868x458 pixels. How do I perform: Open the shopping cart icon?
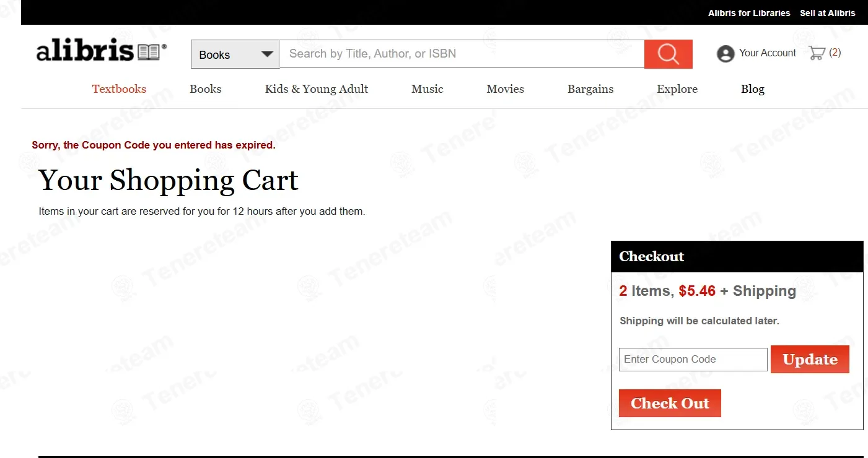(817, 53)
